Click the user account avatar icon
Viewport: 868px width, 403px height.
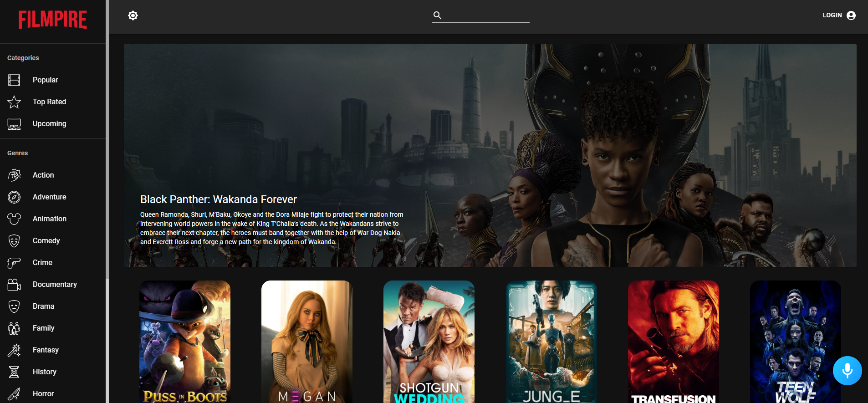(x=851, y=15)
